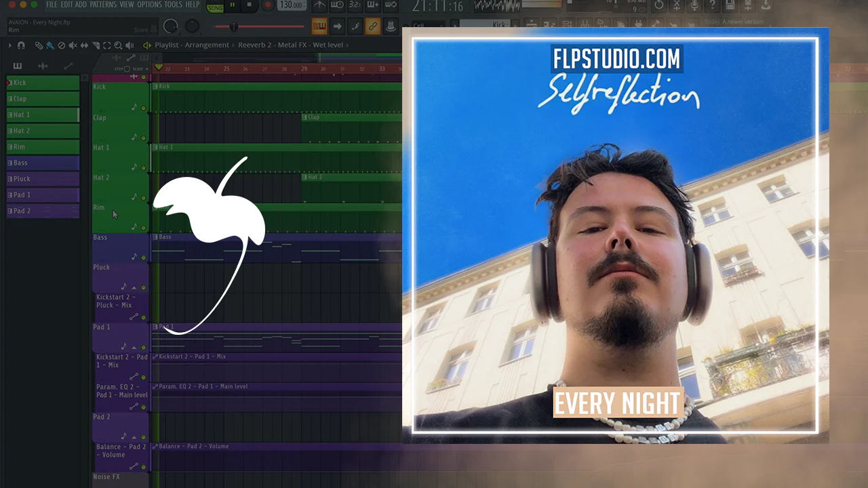The image size is (868, 488).
Task: Open the VIEW menu
Action: coord(127,5)
